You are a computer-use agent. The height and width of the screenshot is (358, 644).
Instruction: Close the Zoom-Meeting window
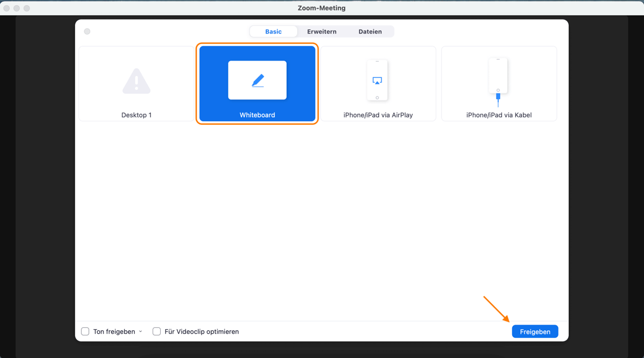coord(7,8)
